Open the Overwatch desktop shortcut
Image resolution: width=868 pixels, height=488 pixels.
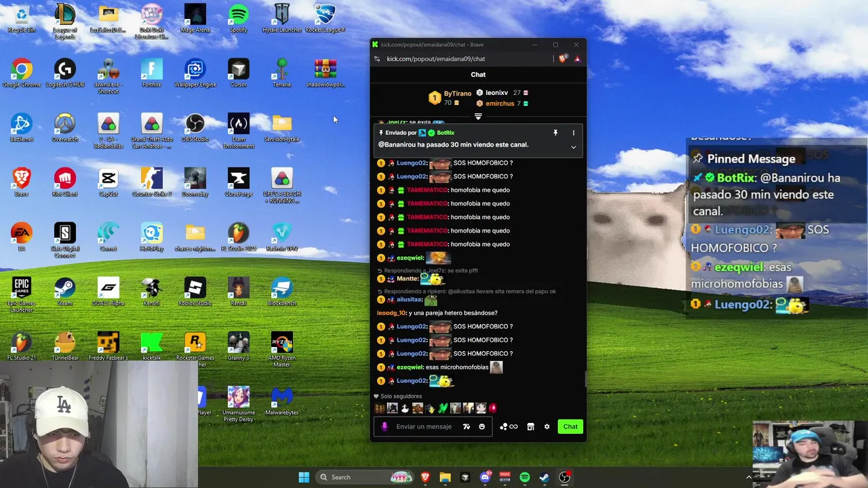65,128
